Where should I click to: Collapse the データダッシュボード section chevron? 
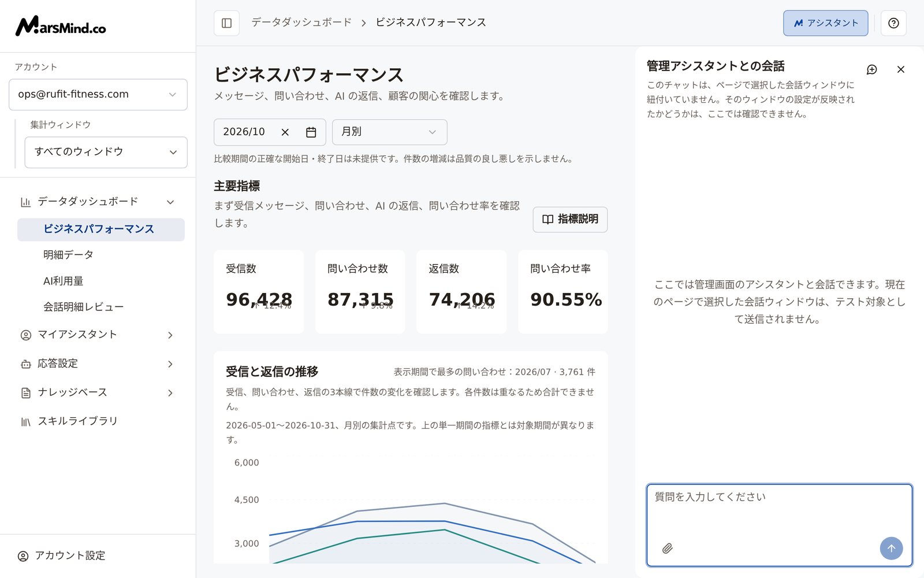click(170, 202)
